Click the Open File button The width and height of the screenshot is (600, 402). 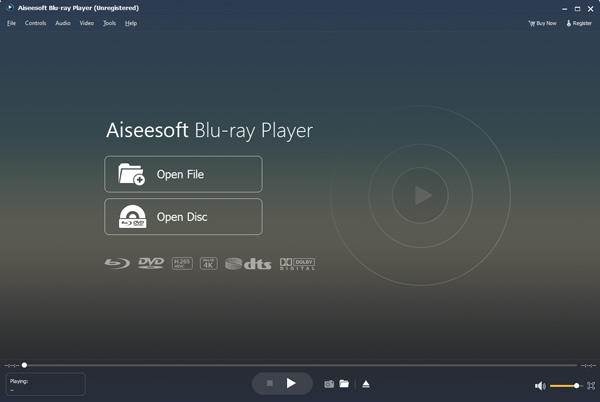tap(183, 174)
